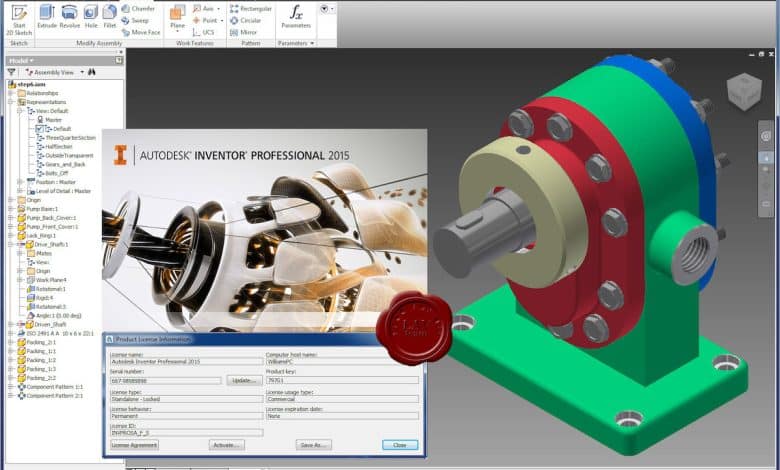Expand the Pump Base:1 node
Screen dimensions: 780x470
[11, 209]
